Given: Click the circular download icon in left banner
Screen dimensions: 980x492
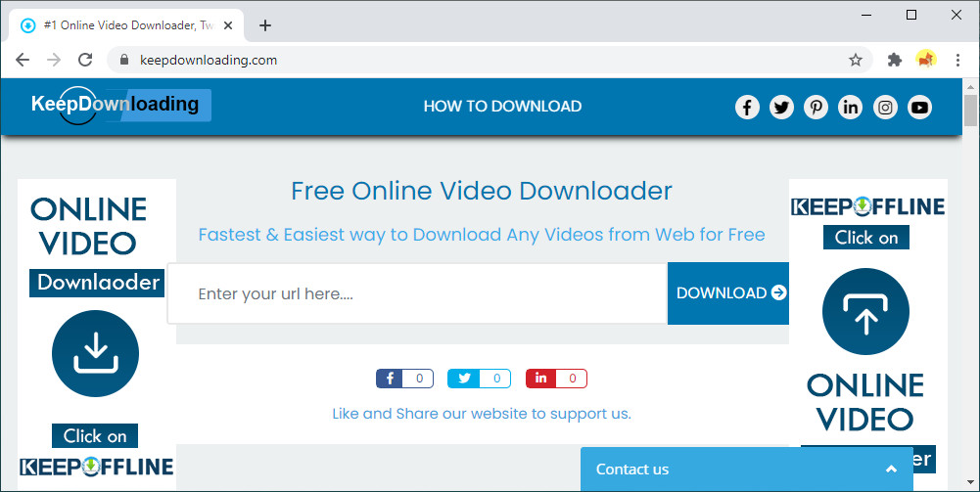Looking at the screenshot, I should pyautogui.click(x=95, y=353).
